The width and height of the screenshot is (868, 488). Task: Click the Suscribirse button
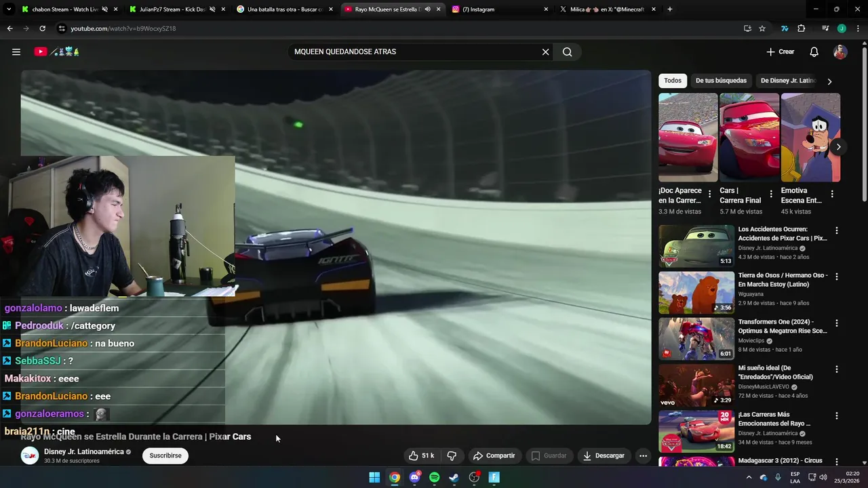point(165,455)
